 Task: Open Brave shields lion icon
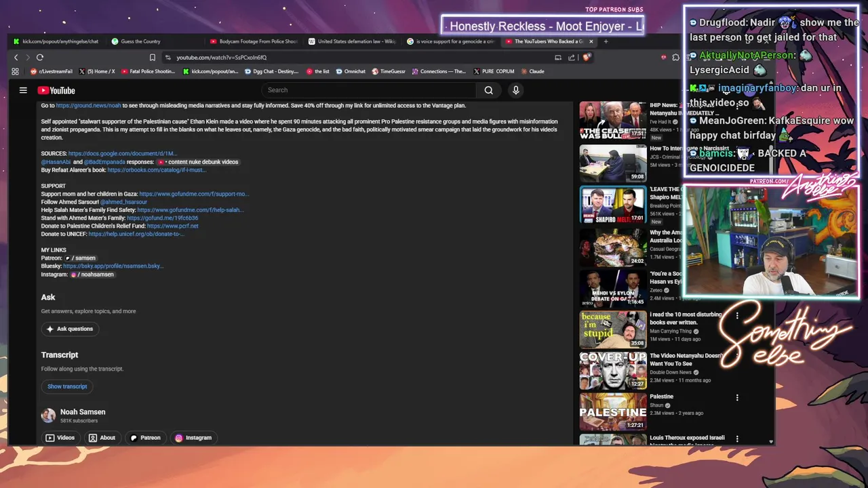[x=589, y=58]
